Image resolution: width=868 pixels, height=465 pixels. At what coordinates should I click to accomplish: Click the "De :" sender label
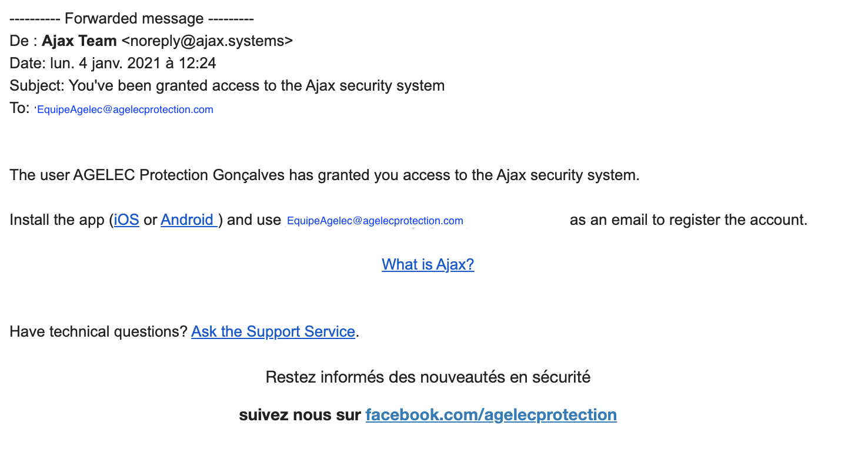click(x=23, y=41)
